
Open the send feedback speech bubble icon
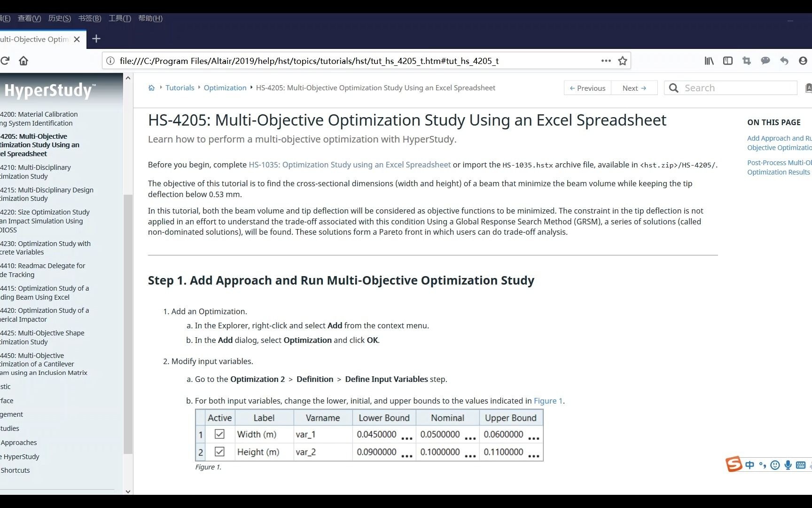tap(765, 61)
